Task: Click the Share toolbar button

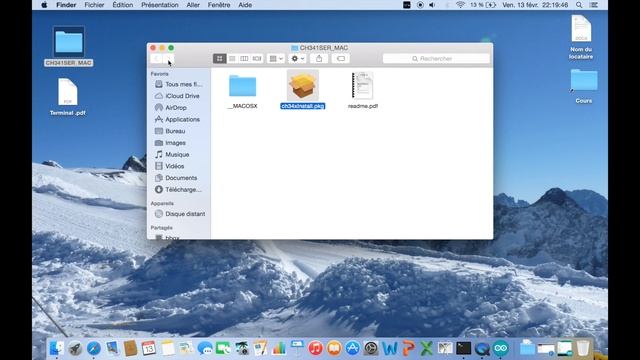Action: pos(319,59)
